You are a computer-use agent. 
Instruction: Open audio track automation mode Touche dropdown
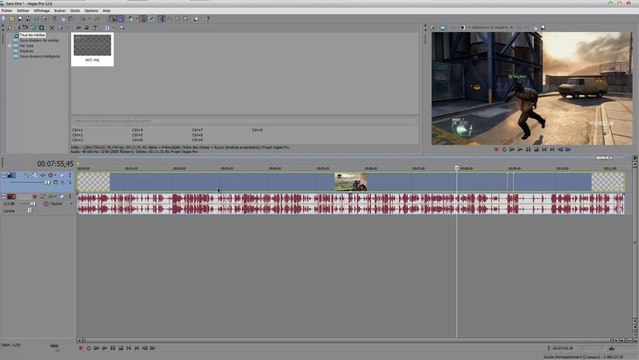tap(71, 203)
